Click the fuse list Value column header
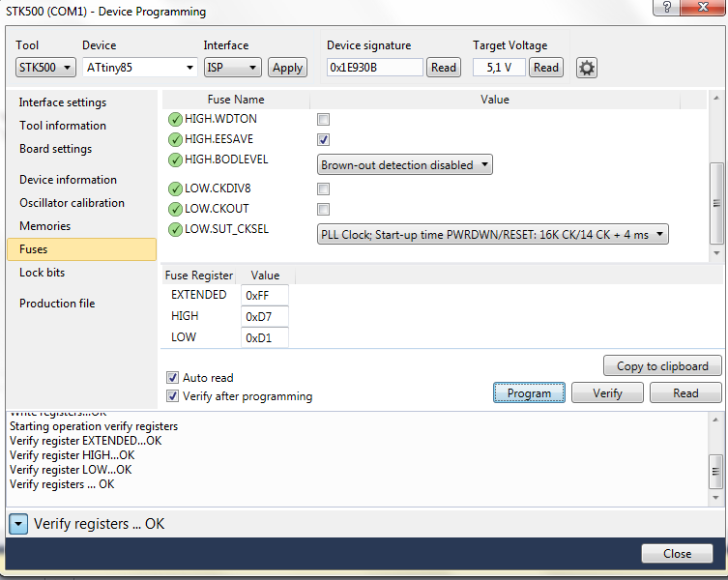 (x=495, y=100)
